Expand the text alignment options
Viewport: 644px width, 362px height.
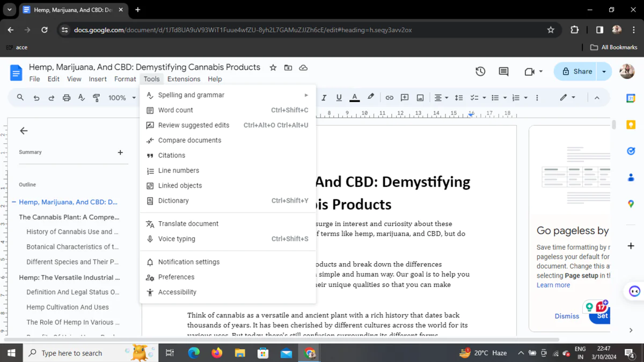click(x=445, y=97)
